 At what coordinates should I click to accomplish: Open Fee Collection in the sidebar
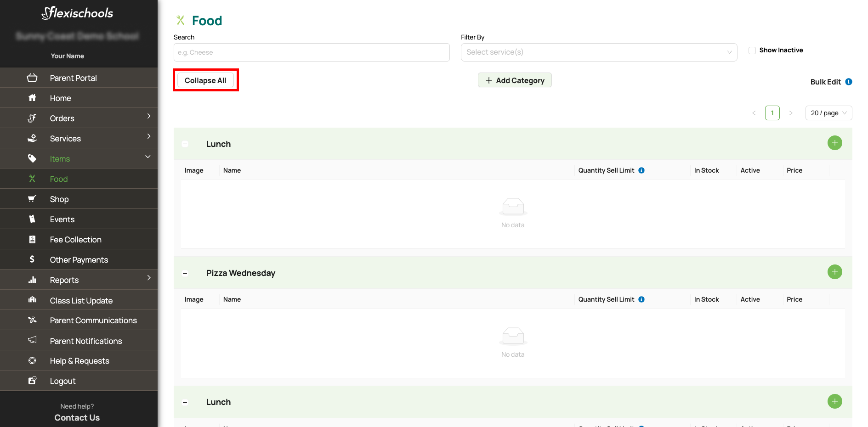76,240
